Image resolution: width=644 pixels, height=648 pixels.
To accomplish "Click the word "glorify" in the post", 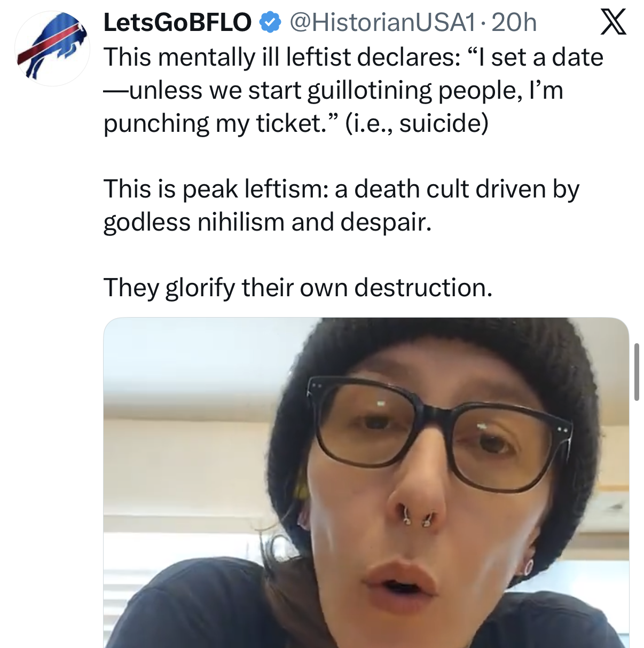I will 200,288.
